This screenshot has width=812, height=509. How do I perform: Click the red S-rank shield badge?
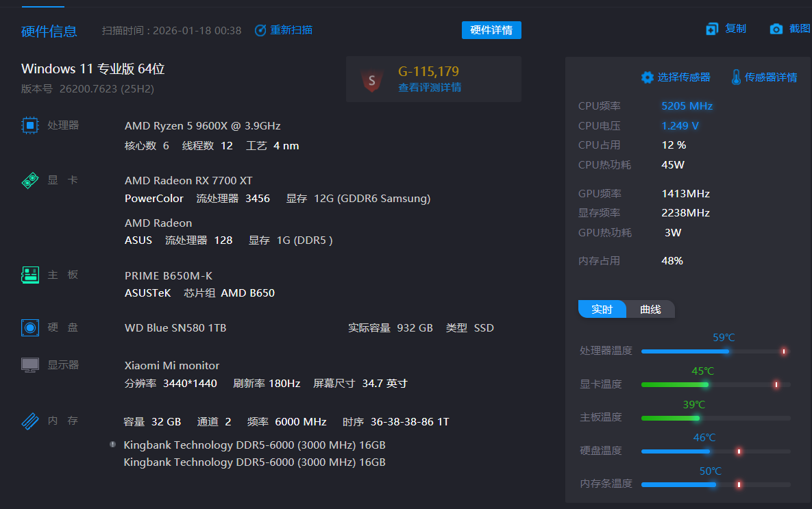372,80
